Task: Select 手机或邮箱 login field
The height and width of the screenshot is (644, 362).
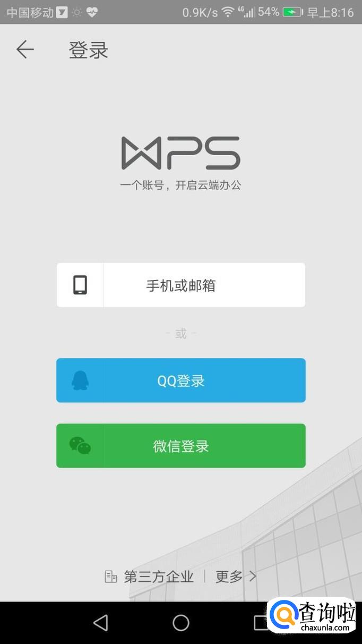Action: pos(181,285)
